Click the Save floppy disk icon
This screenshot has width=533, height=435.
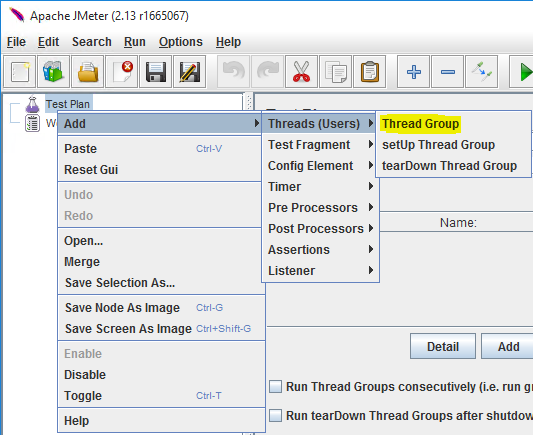coord(155,72)
